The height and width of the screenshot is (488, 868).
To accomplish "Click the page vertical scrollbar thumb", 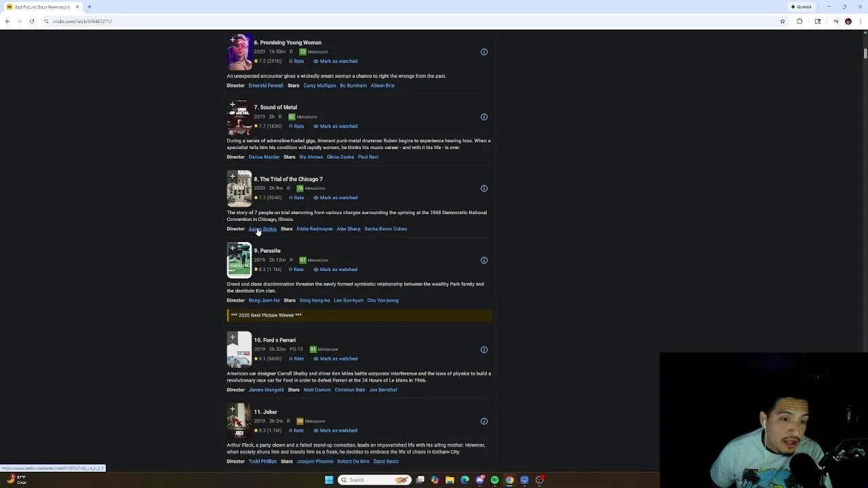I will coord(865,54).
